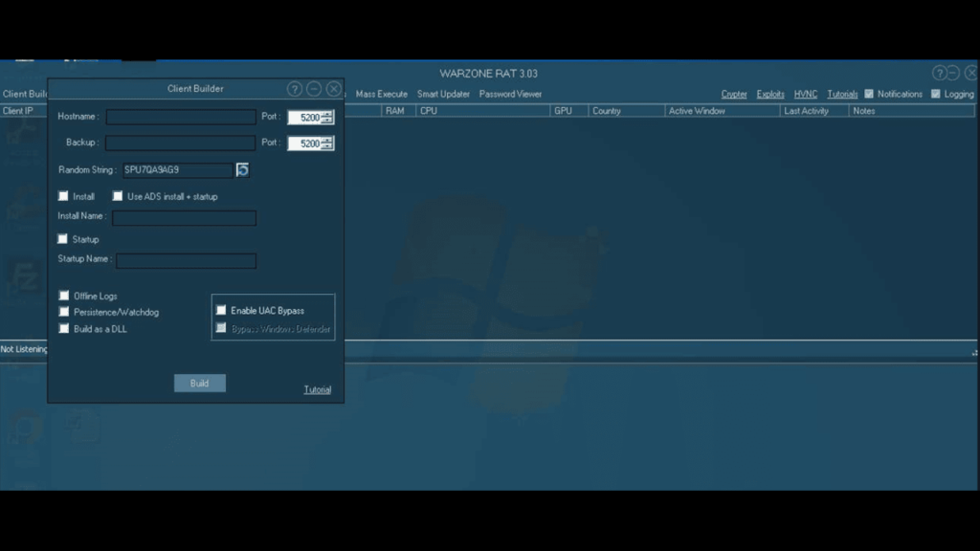Open the HVNC link
Viewport: 980px width, 551px height.
[806, 94]
